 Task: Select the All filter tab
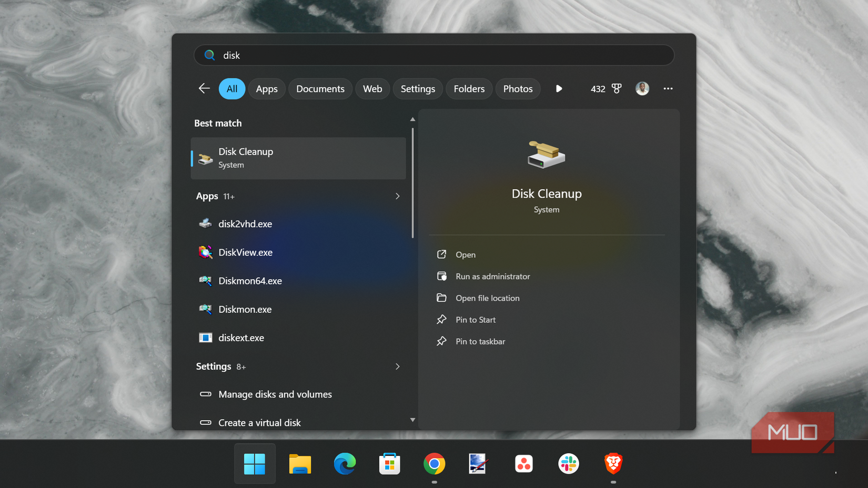(x=232, y=89)
